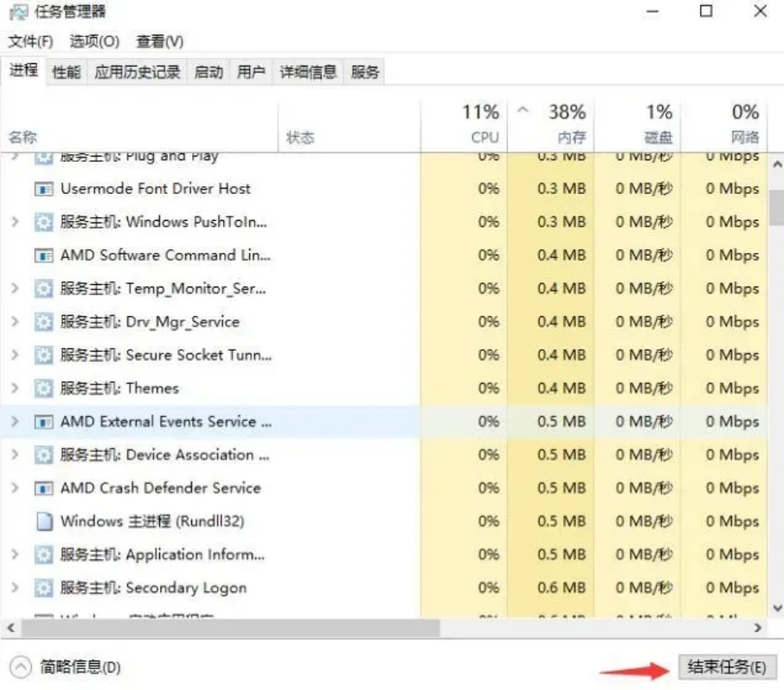Image resolution: width=784 pixels, height=690 pixels.
Task: Select the 服务主机: Themes gear icon
Action: coord(45,389)
